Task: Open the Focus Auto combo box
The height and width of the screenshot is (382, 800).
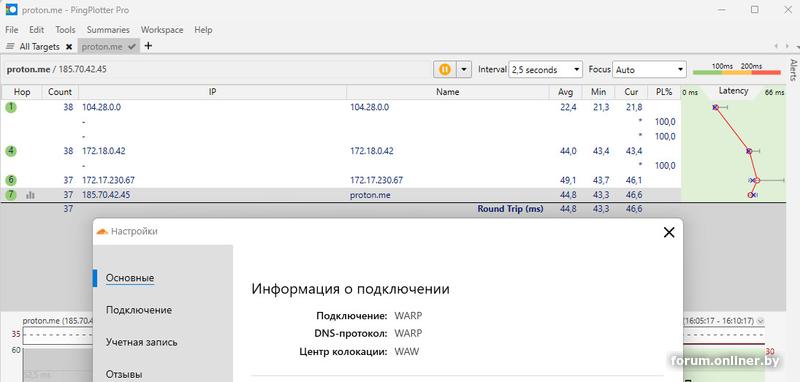Action: (x=649, y=69)
